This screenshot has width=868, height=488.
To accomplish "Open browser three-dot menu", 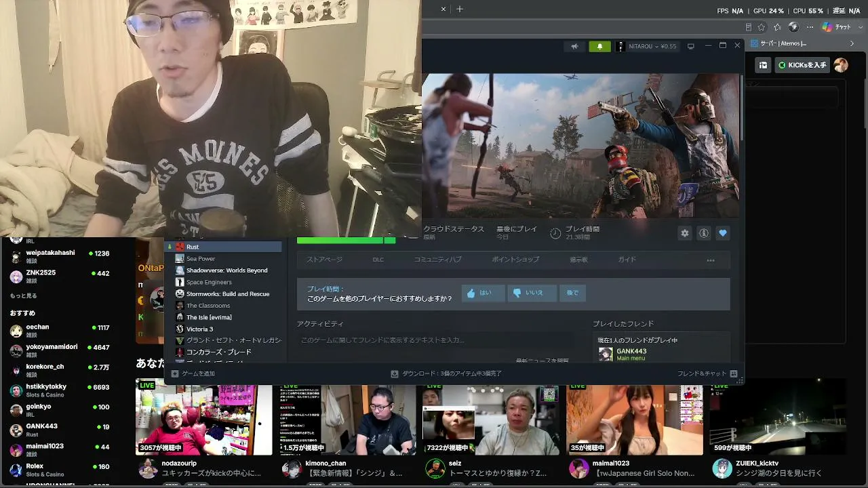I will [x=808, y=27].
